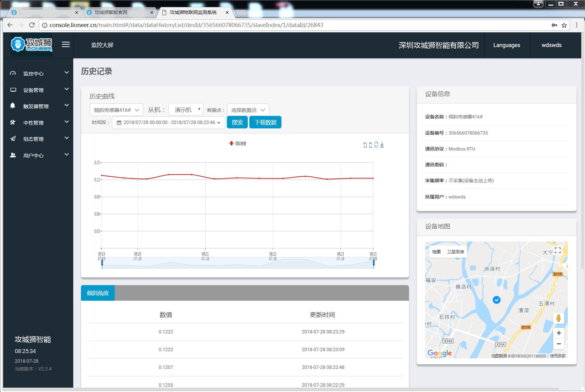The image size is (585, 392).
Task: Activate the chart area zoom tool icon
Action: [x=365, y=145]
